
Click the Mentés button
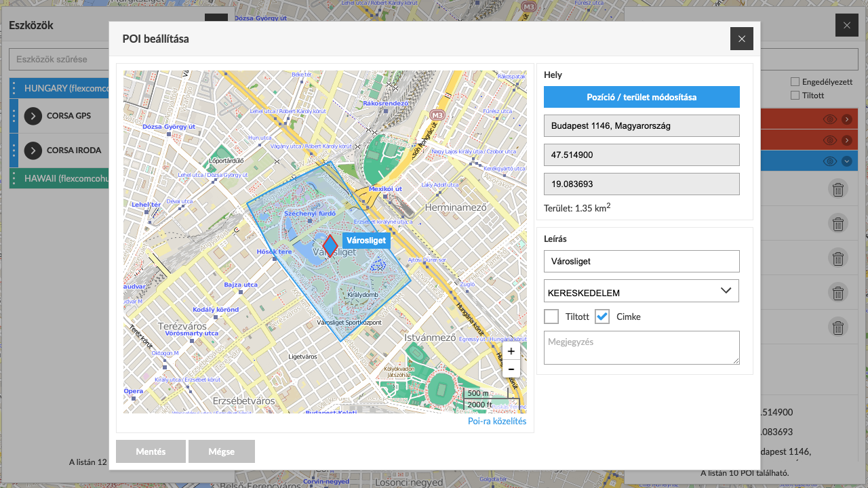(x=151, y=451)
